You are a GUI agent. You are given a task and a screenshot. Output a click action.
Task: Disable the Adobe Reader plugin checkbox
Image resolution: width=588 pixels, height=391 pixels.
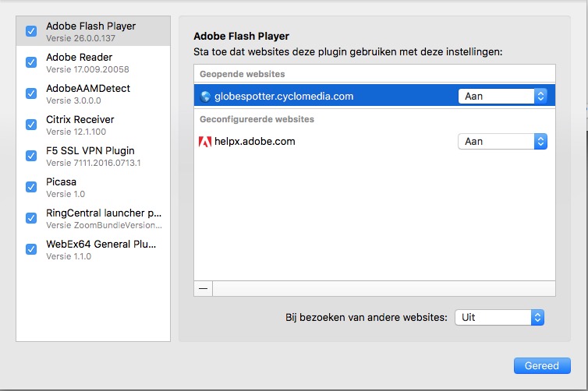coord(31,62)
